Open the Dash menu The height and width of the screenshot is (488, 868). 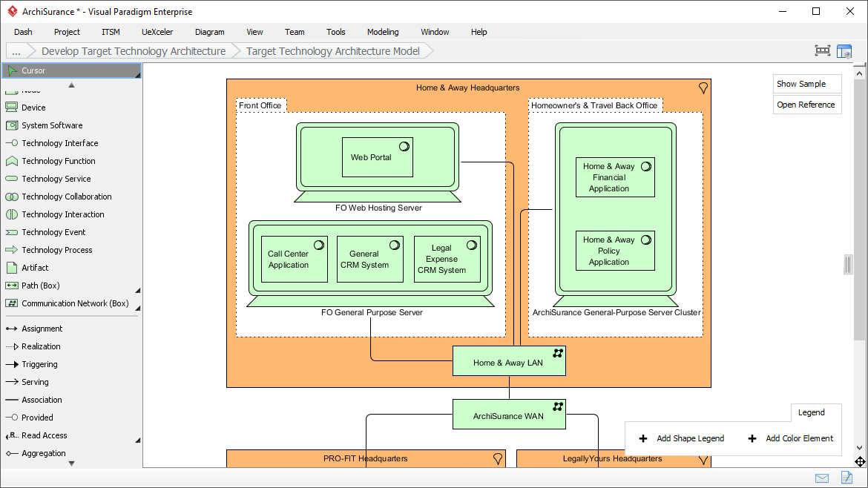23,32
